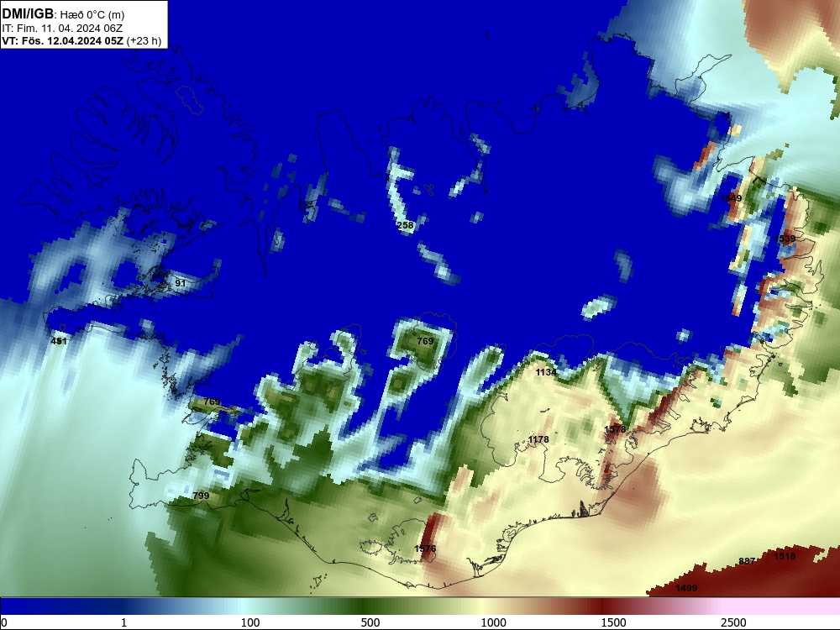Click the '1' tick on the color scale
The width and height of the screenshot is (840, 630).
click(123, 622)
